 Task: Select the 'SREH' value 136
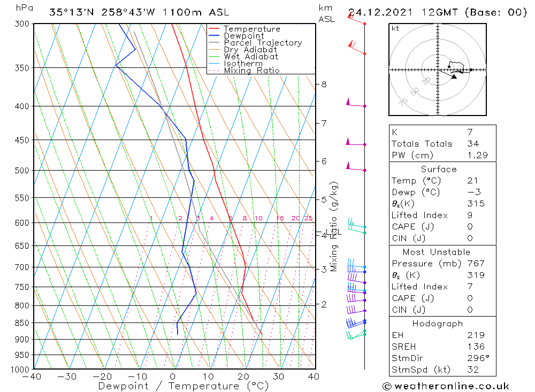[476, 347]
